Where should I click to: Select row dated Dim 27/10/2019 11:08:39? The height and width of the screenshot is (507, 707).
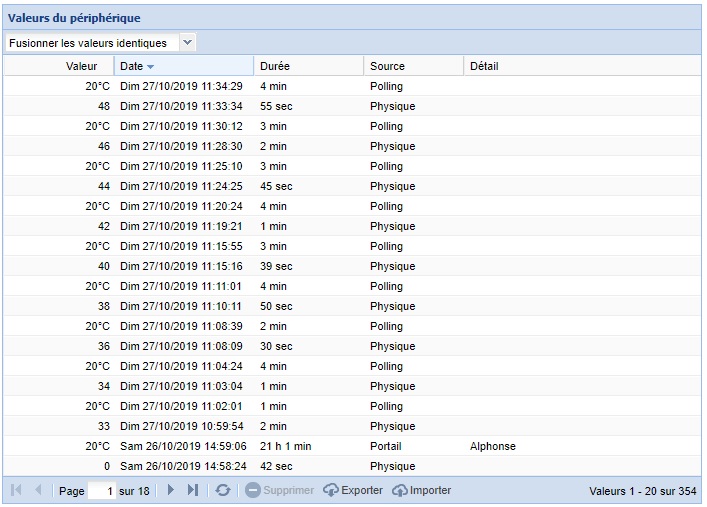(x=352, y=326)
